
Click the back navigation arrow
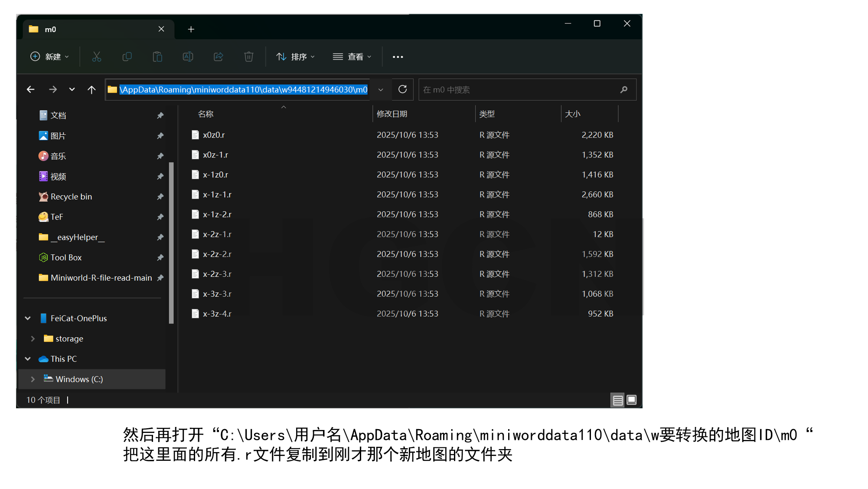pyautogui.click(x=30, y=89)
